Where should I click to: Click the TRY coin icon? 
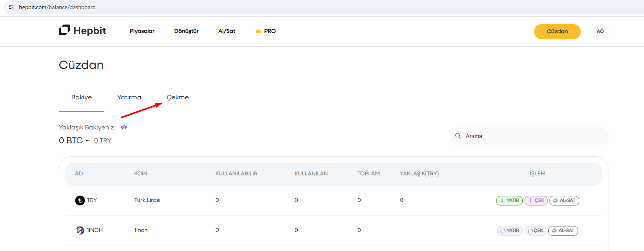pos(80,200)
